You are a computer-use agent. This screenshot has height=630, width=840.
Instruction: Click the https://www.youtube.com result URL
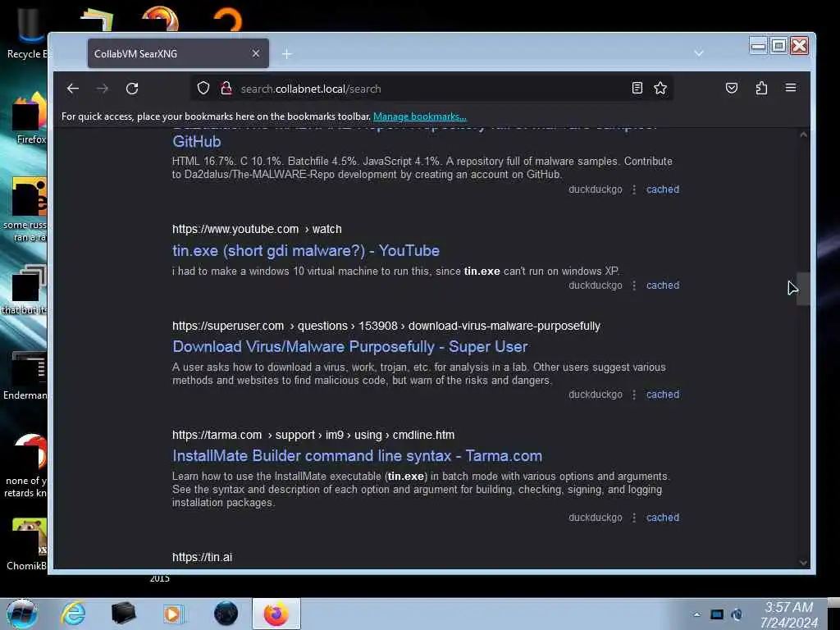pos(257,229)
